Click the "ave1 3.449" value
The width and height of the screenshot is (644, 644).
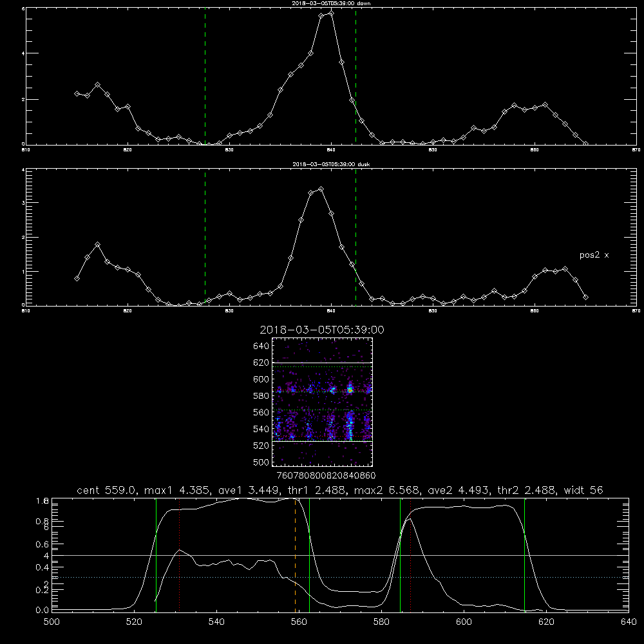(249, 490)
